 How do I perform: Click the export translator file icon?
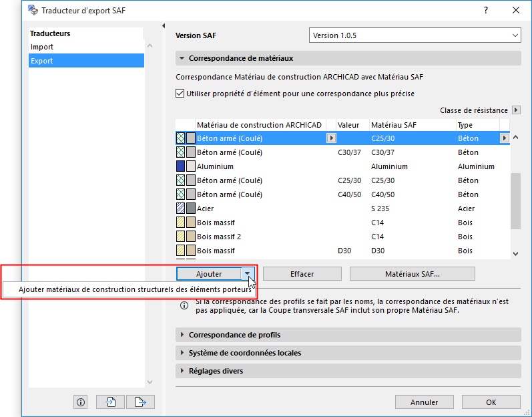click(140, 402)
